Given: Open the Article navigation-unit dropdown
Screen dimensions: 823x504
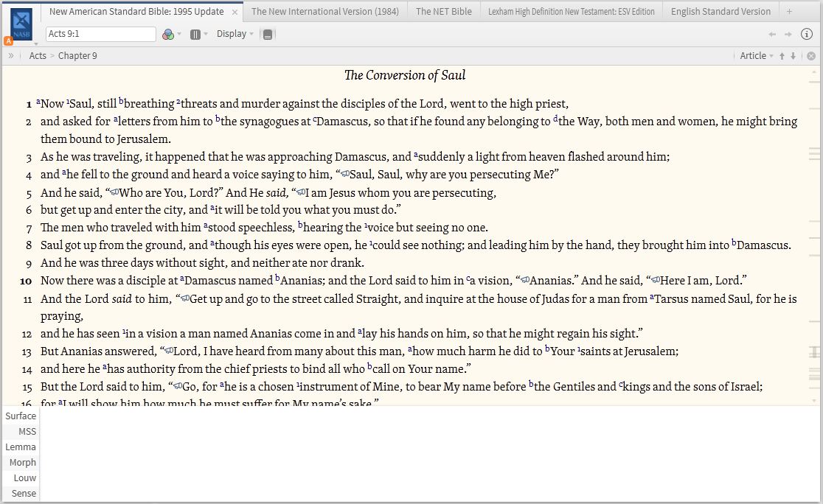Looking at the screenshot, I should click(x=757, y=55).
